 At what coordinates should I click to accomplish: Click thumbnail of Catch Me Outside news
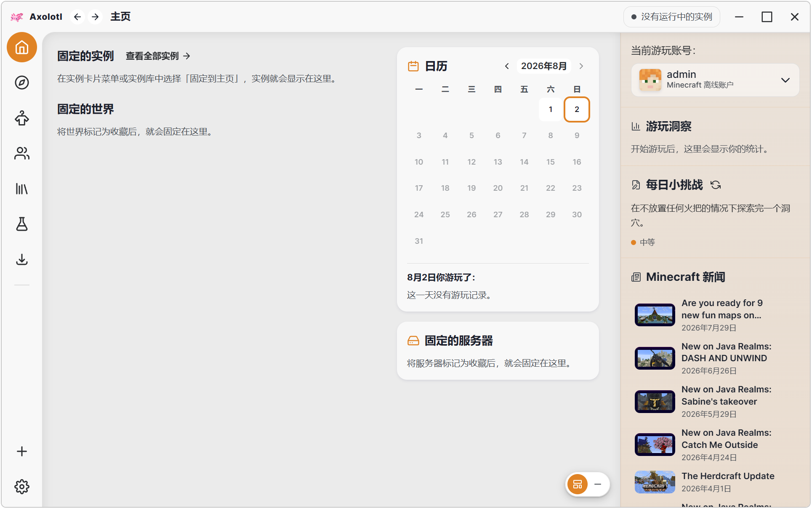tap(655, 445)
